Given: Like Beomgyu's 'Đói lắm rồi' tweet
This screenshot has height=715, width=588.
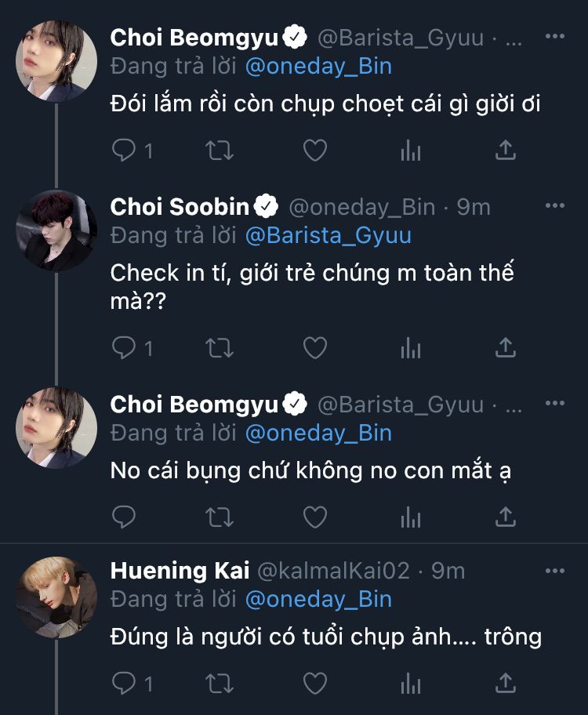Looking at the screenshot, I should (314, 150).
